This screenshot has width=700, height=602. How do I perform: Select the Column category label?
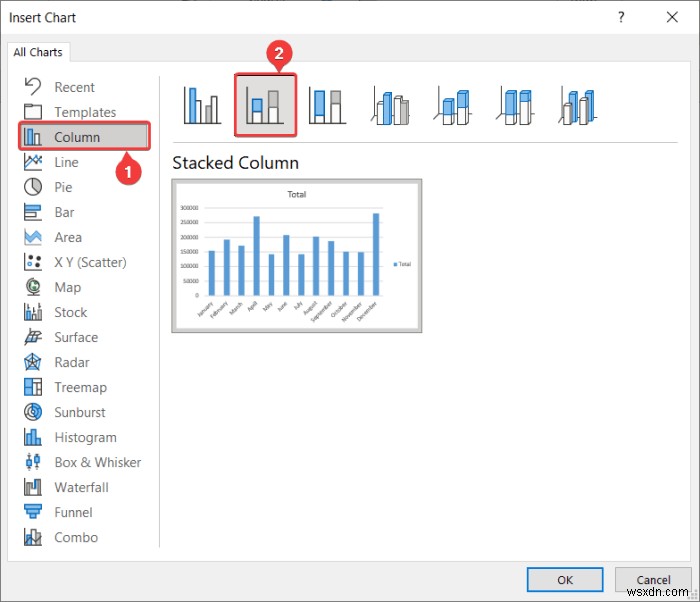[77, 137]
